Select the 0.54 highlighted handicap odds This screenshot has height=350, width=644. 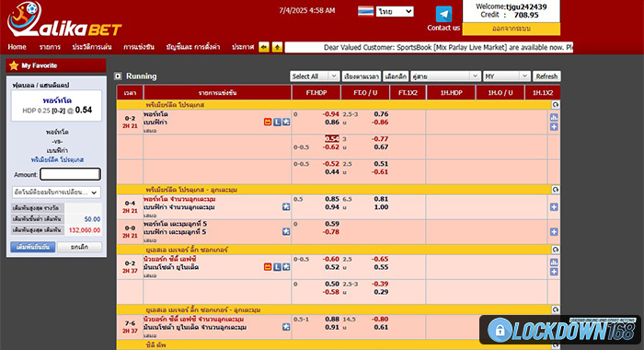click(x=332, y=139)
